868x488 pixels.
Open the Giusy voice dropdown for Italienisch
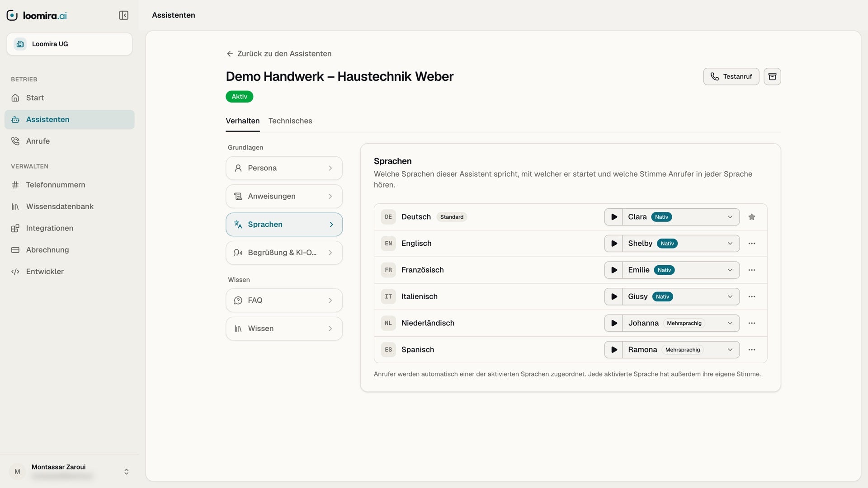click(681, 297)
